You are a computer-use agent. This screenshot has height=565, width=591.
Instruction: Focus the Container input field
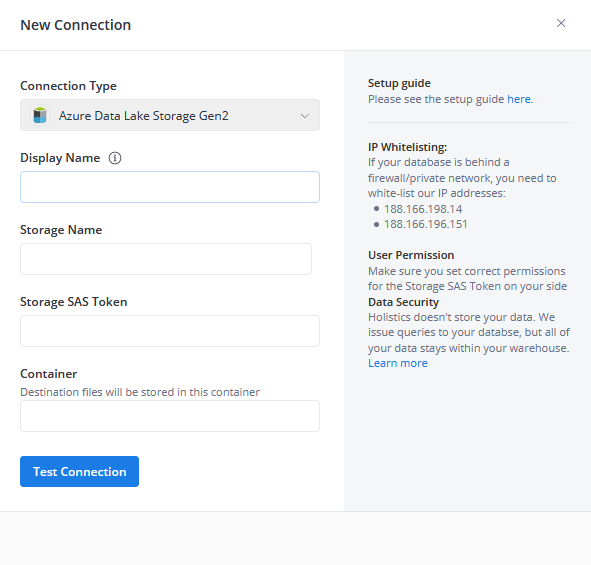[170, 416]
